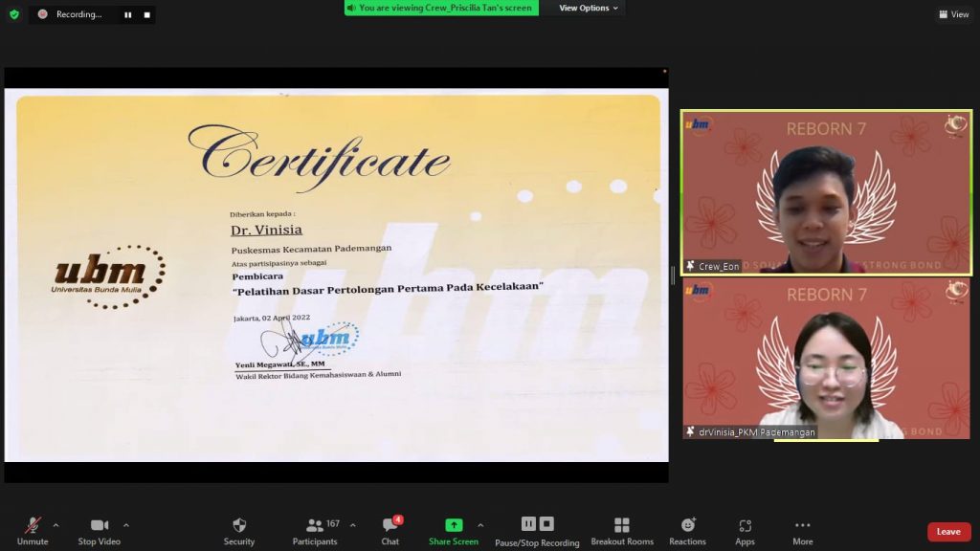Screen dimensions: 980x551
Task: Expand share options arrow beside Share Screen
Action: click(x=480, y=525)
